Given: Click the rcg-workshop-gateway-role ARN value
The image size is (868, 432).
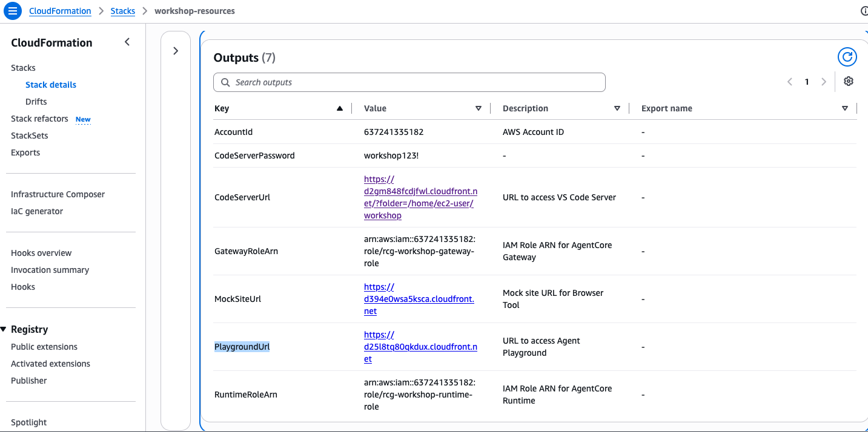Looking at the screenshot, I should click(x=420, y=251).
